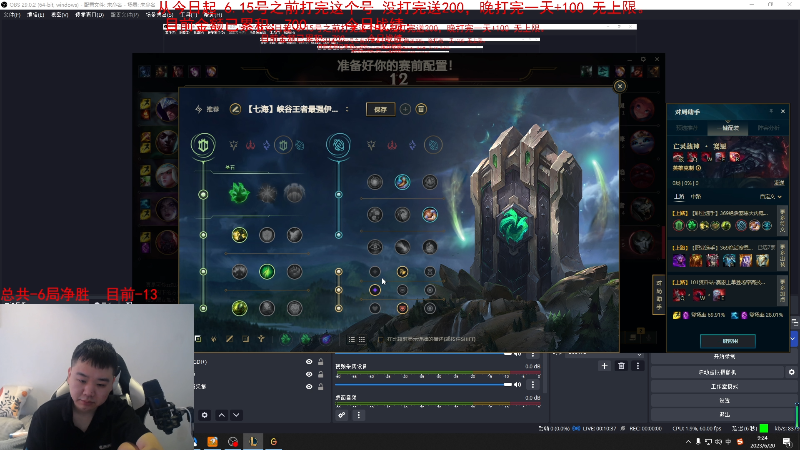Switch rune editor to grid view
The width and height of the screenshot is (800, 450).
[x=362, y=339]
